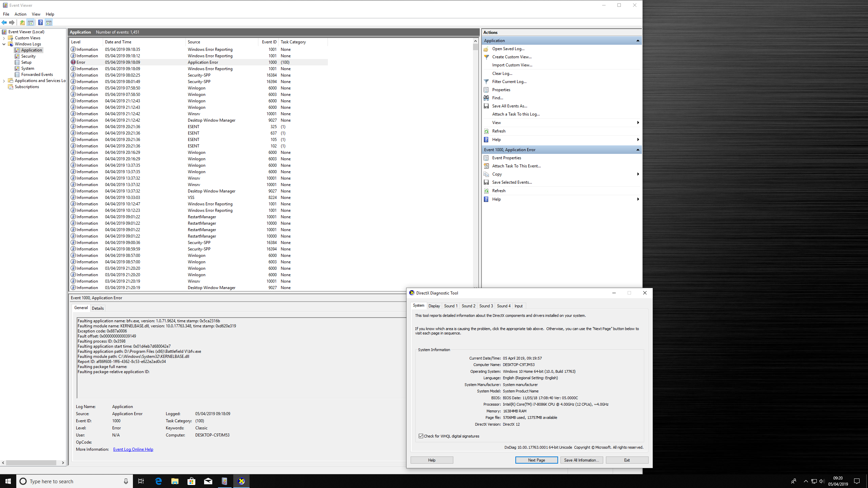This screenshot has height=488, width=868.
Task: Open the Copy submenu in Actions
Action: (561, 174)
